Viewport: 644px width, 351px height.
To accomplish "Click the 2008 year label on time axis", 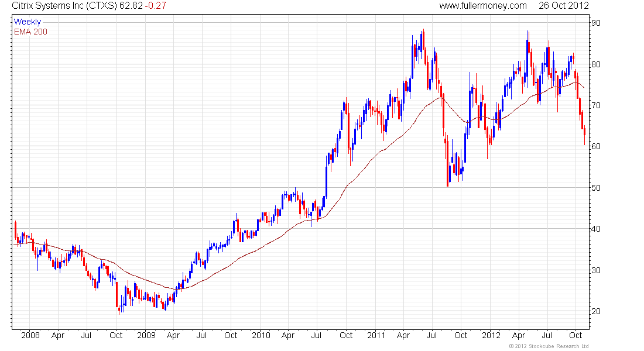I will (x=30, y=335).
